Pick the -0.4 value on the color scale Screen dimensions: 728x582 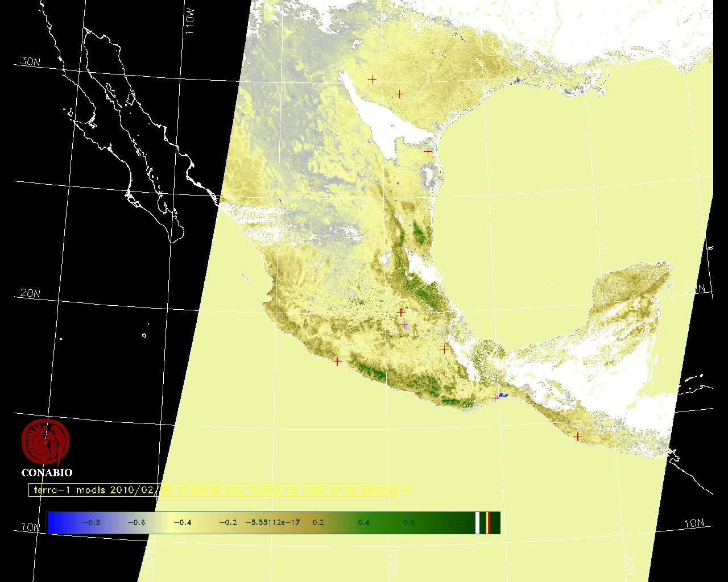tap(182, 522)
